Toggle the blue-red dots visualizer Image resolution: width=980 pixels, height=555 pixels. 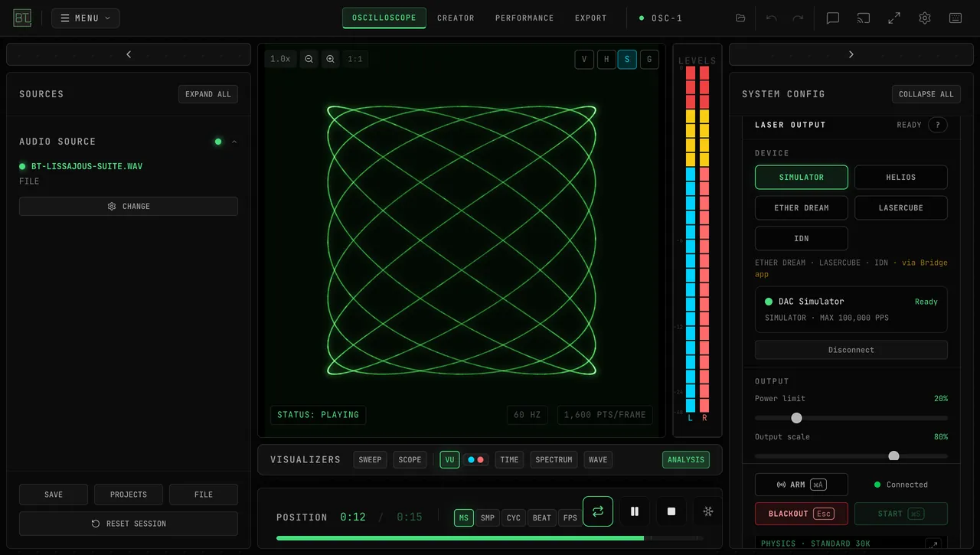(475, 460)
